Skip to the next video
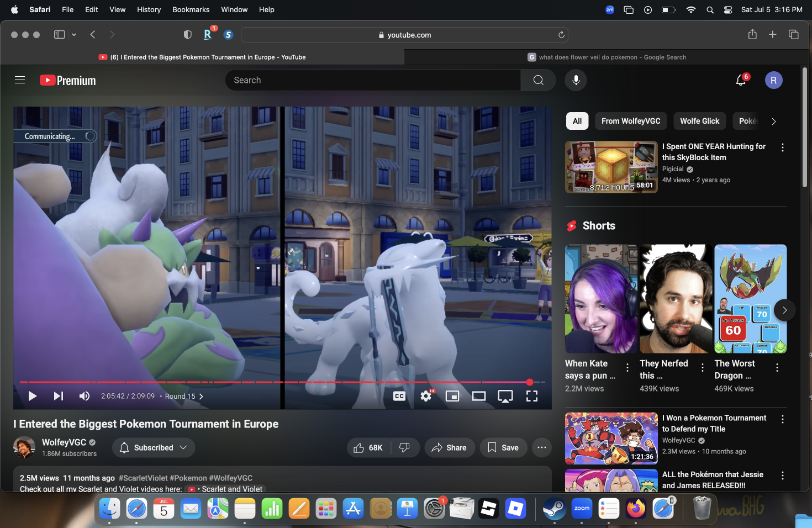The width and height of the screenshot is (812, 528). point(59,396)
